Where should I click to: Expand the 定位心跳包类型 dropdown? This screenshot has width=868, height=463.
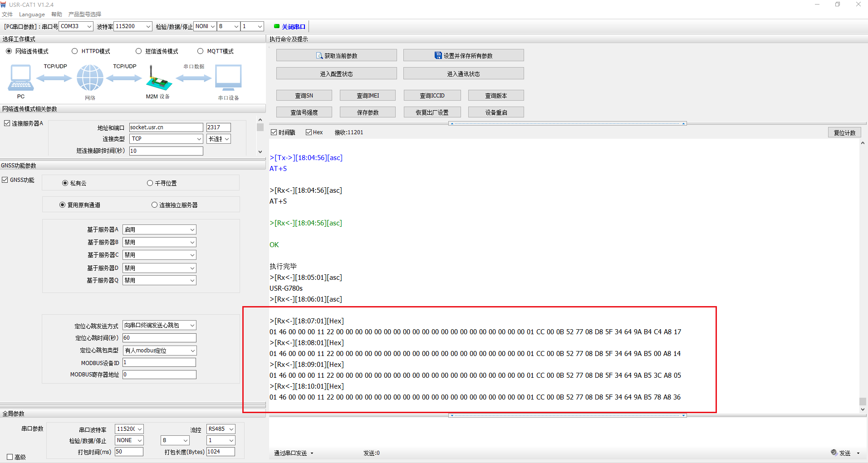(x=192, y=351)
